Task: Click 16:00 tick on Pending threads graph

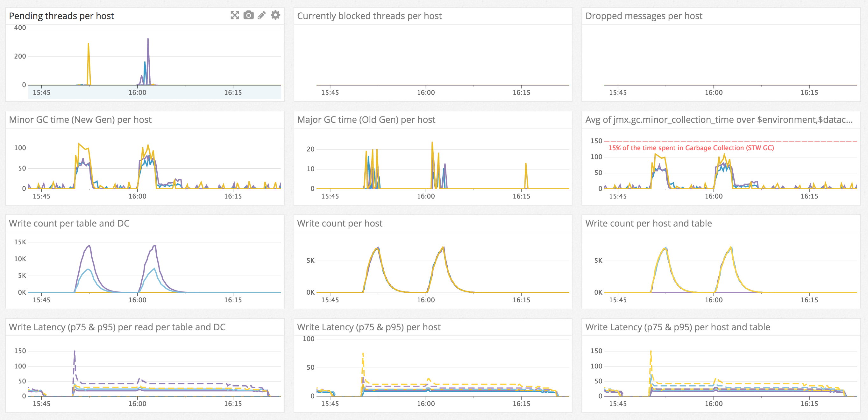Action: tap(138, 93)
